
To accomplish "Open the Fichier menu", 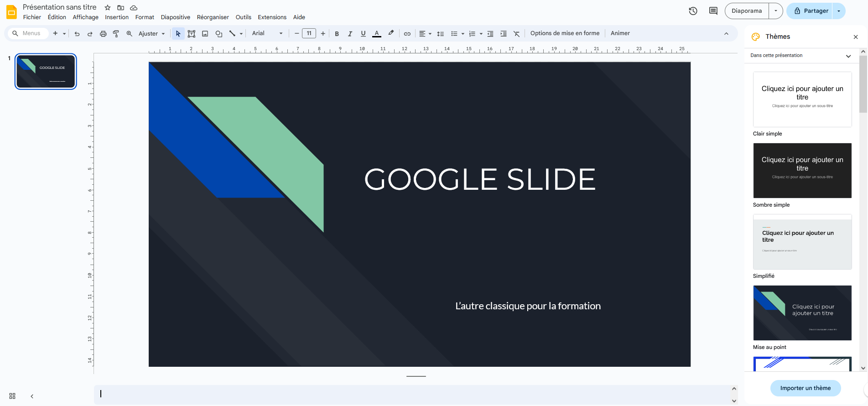I will tap(32, 17).
